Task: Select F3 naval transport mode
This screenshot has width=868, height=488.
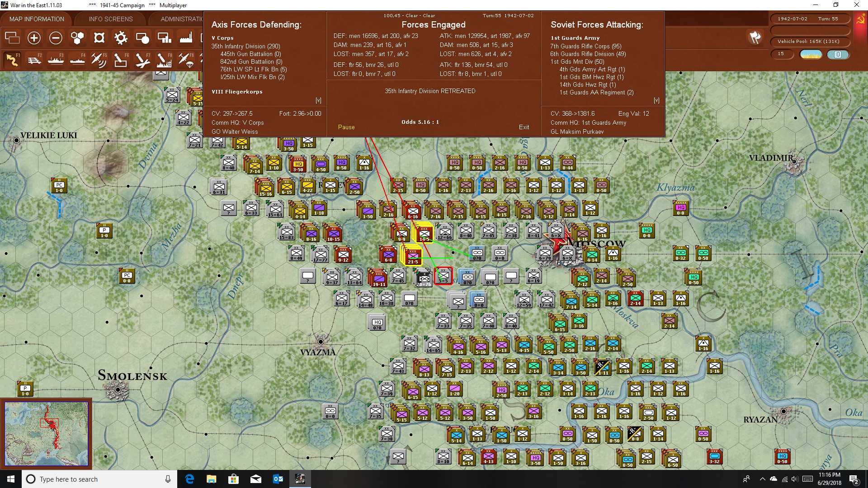Action: point(56,60)
